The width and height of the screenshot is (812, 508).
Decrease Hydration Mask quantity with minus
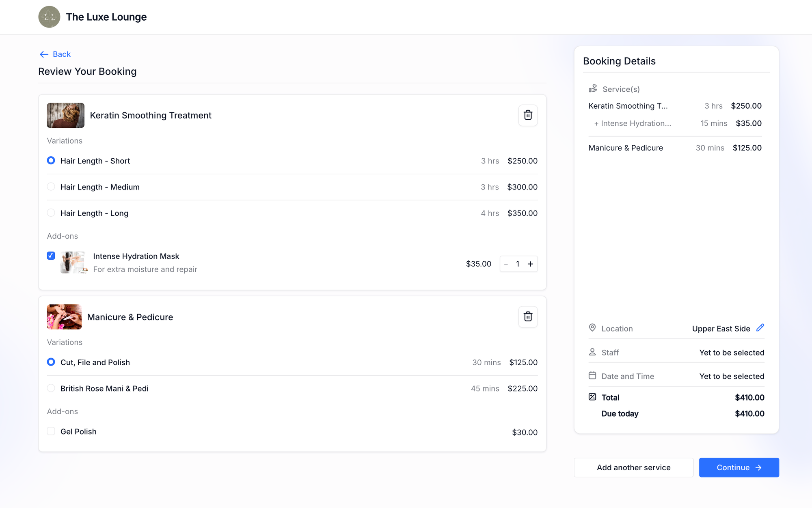pos(506,264)
